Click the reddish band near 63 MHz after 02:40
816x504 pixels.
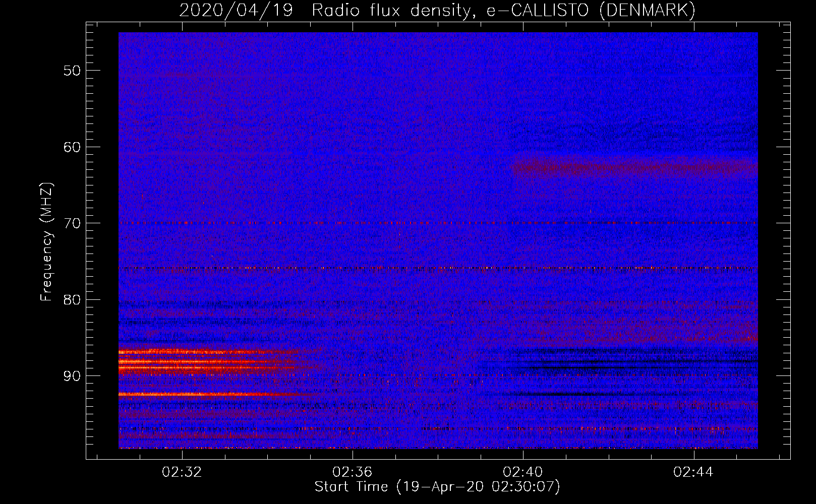coord(634,167)
